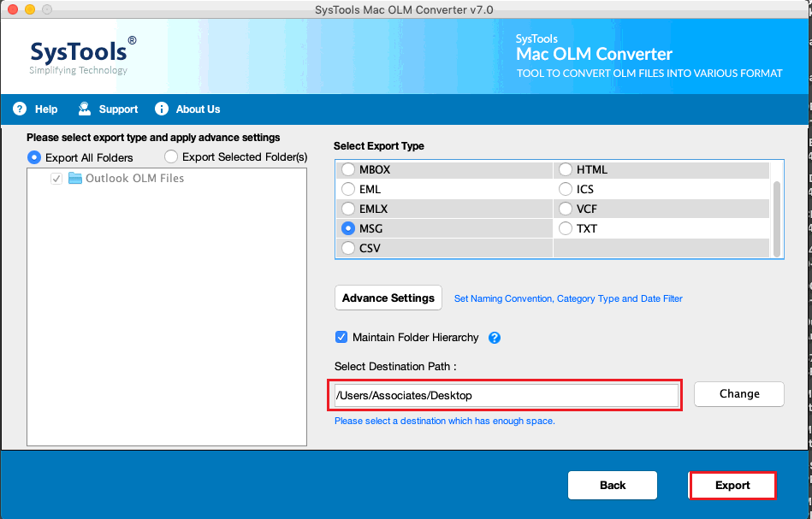This screenshot has width=812, height=519.
Task: Open Advance Settings
Action: pos(388,298)
